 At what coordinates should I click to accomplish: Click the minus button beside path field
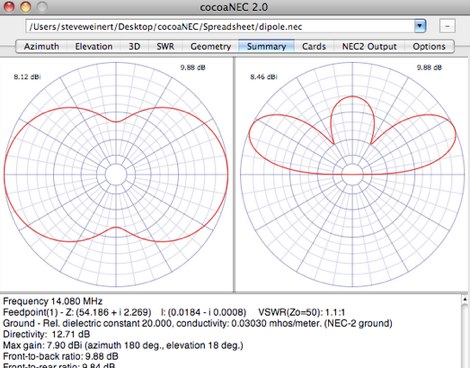click(447, 26)
